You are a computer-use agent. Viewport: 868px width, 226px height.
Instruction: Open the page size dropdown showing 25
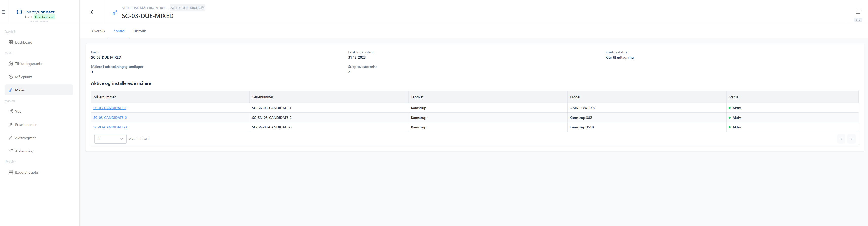pyautogui.click(x=110, y=139)
